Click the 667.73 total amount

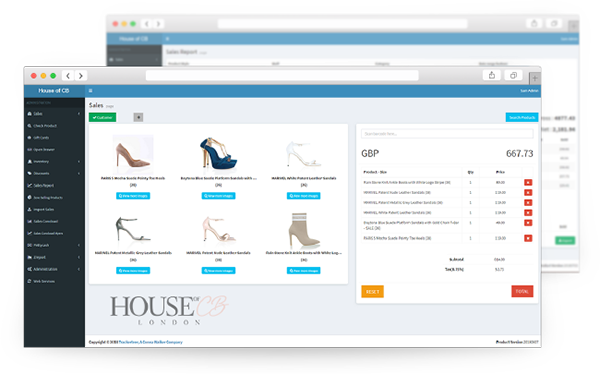click(519, 154)
